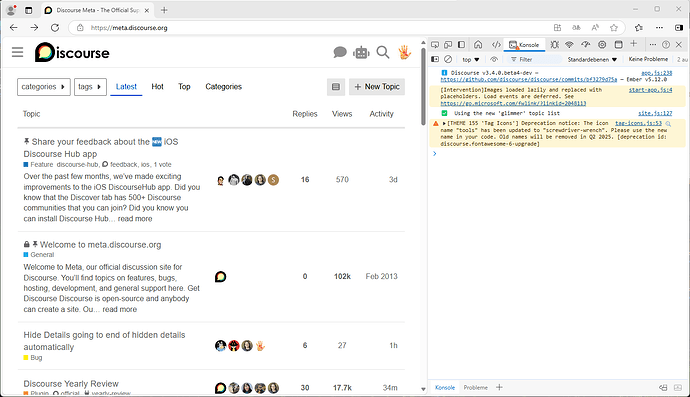
Task: Open the user avatar menu in header
Action: click(404, 52)
